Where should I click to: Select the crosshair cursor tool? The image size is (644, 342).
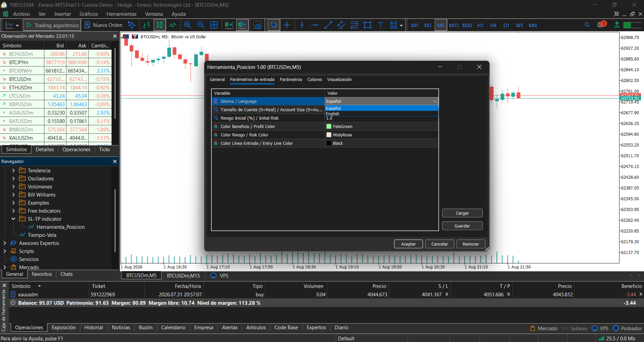pyautogui.click(x=287, y=25)
